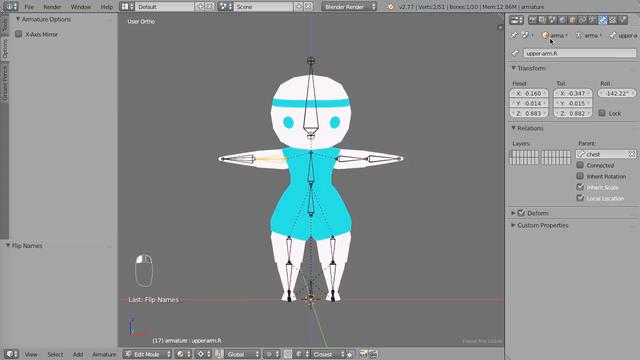Toggle the bone Lock checkbox
Viewport: 640px width, 360px height.
602,113
